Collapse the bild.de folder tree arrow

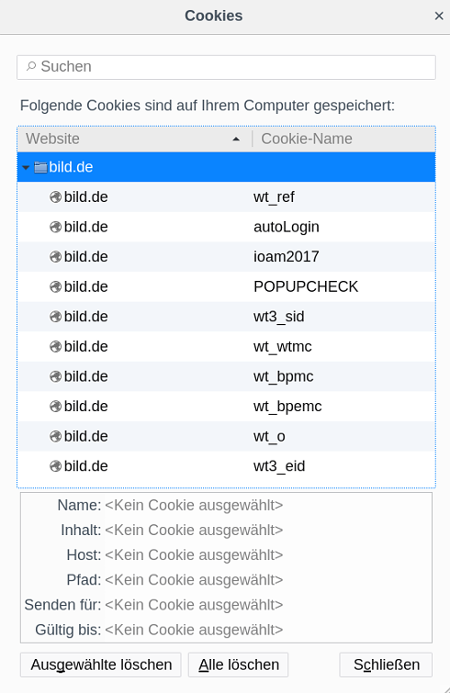26,168
